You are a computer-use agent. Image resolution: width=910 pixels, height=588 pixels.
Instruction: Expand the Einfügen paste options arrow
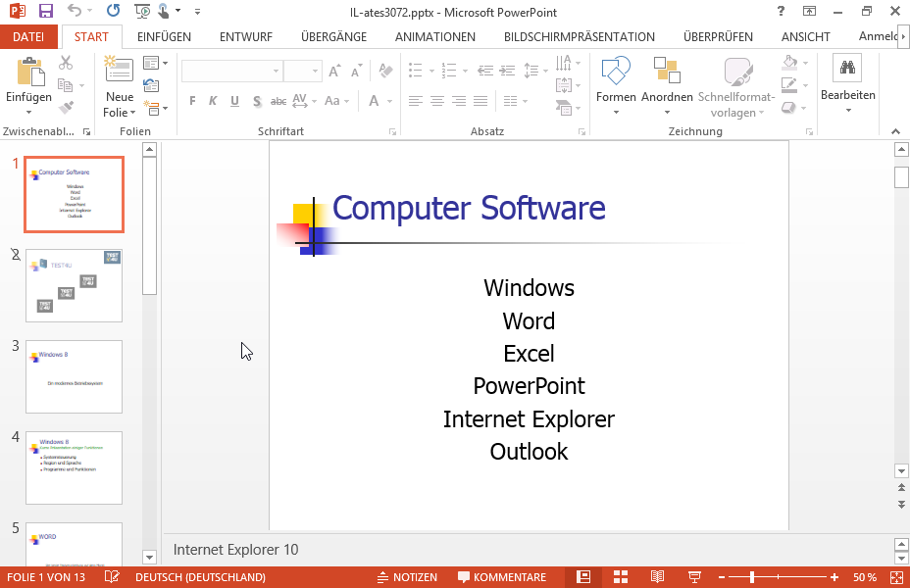point(29,112)
